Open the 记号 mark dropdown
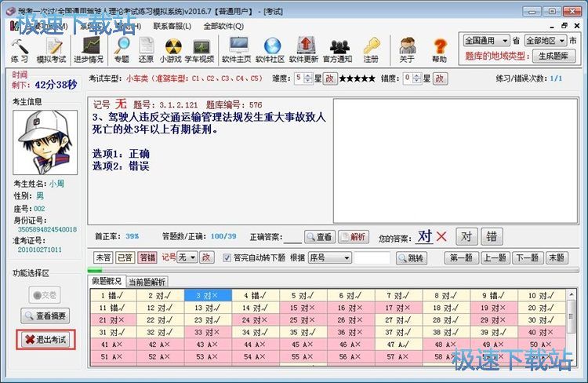 (x=187, y=257)
